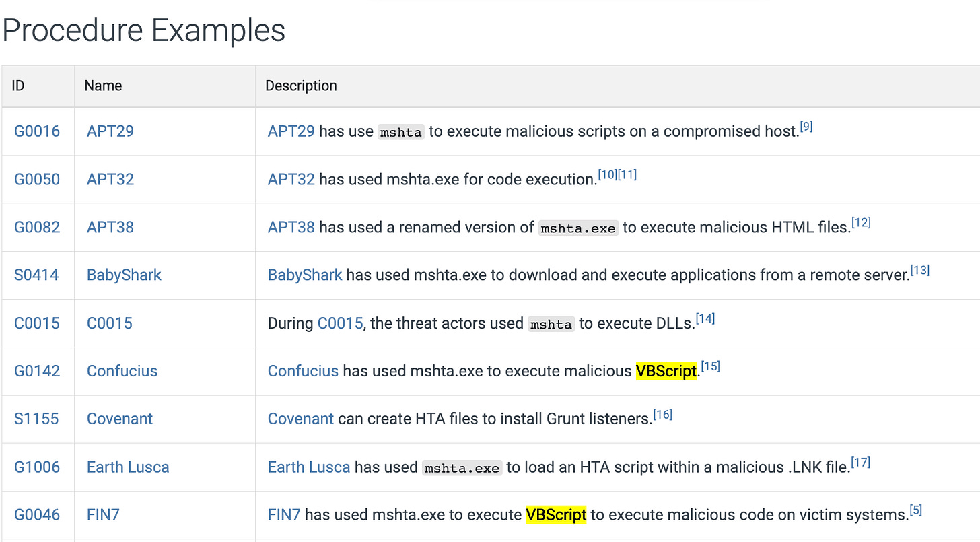The height and width of the screenshot is (542, 980).
Task: Open the G1006 ID link
Action: 37,467
